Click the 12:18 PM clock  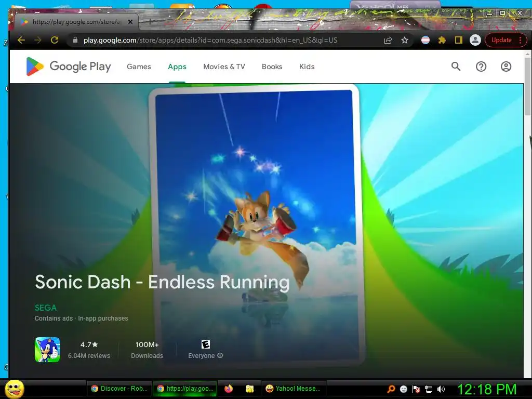(x=487, y=389)
